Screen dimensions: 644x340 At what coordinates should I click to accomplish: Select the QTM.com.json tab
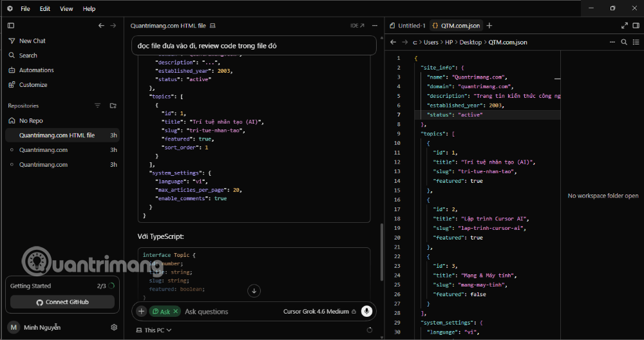tap(456, 26)
